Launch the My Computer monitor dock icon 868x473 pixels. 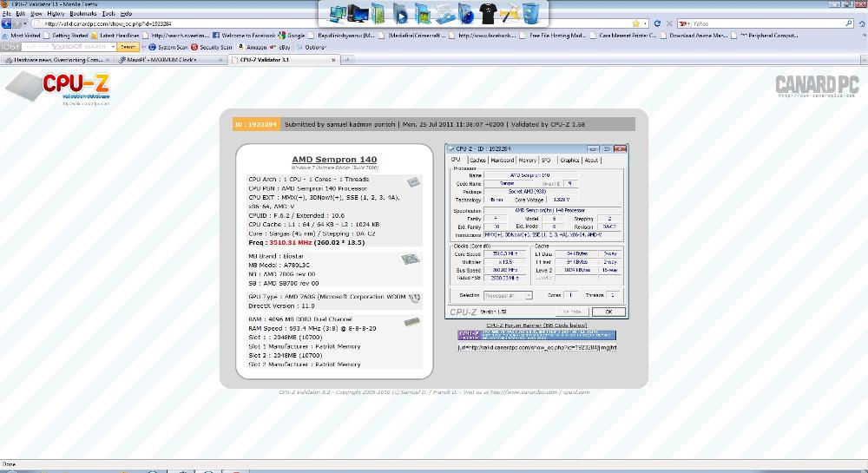point(358,15)
